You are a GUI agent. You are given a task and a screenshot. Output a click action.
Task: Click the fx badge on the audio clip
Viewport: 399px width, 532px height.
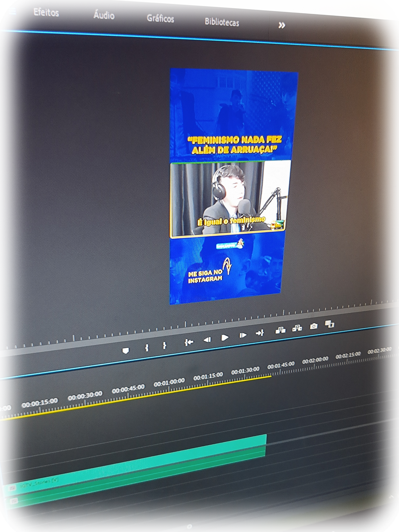click(x=14, y=501)
